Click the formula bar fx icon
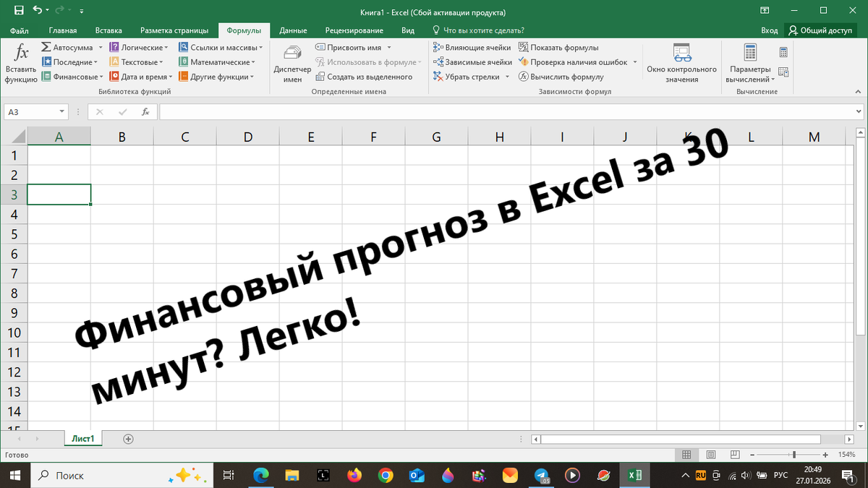Screen dimensions: 868x488 click(x=145, y=112)
